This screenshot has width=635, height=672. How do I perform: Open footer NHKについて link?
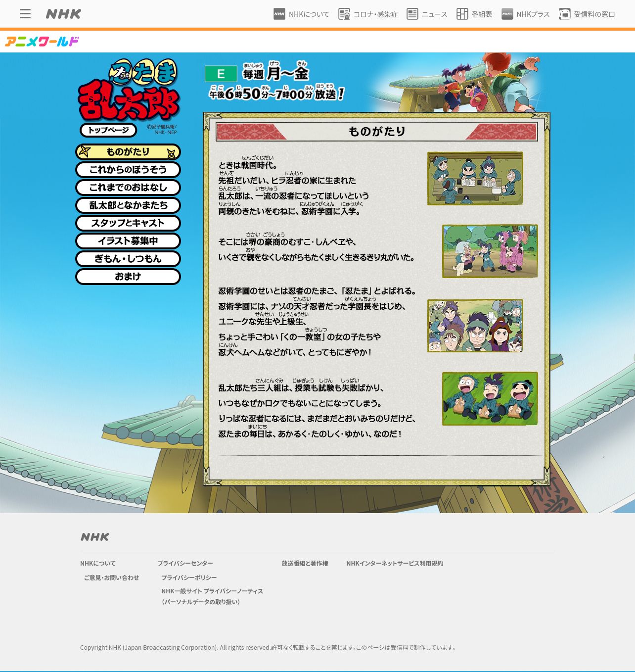(x=98, y=563)
